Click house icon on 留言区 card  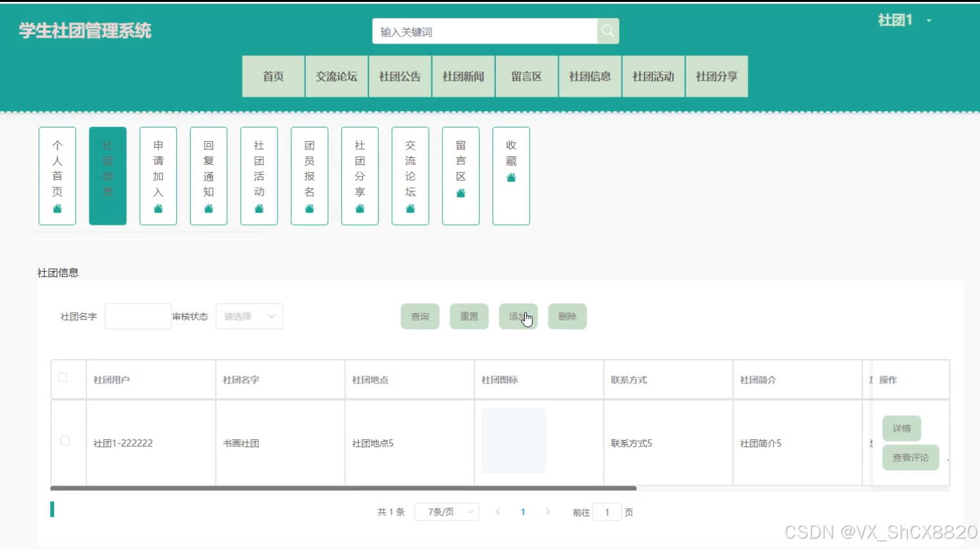pos(461,193)
